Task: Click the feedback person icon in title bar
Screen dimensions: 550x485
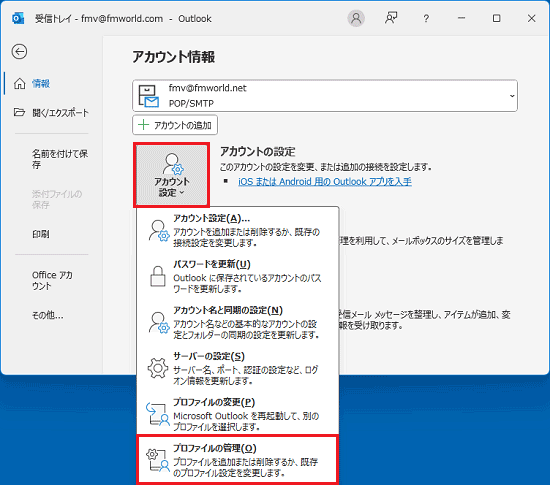Action: [391, 18]
